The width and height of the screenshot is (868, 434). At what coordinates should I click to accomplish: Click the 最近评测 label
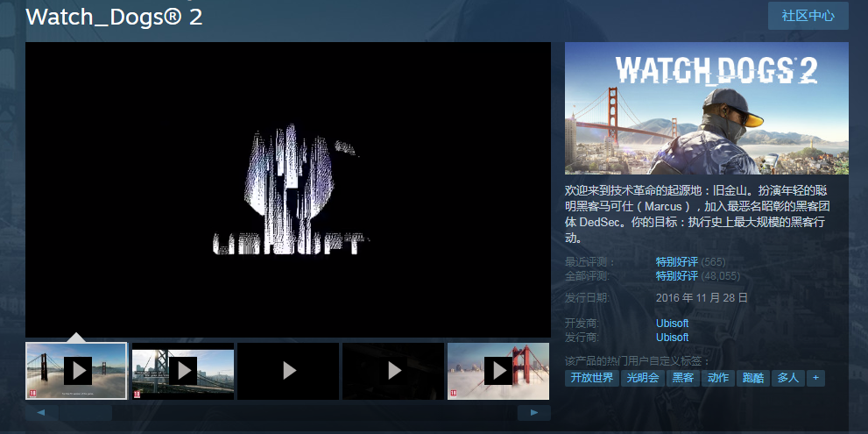[590, 262]
